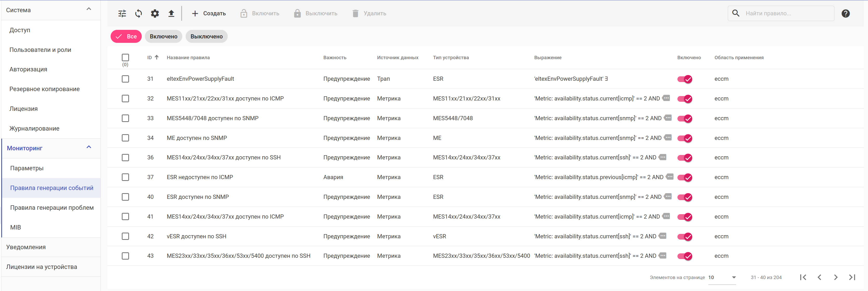Disable the eltexEnvPowerSupplyFault rule toggle
The height and width of the screenshot is (291, 868).
pos(684,79)
